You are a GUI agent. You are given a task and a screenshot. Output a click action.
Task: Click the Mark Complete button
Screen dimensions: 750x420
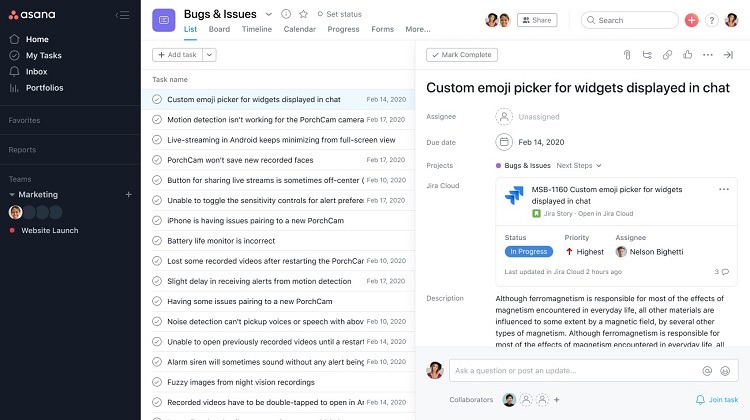click(x=462, y=55)
